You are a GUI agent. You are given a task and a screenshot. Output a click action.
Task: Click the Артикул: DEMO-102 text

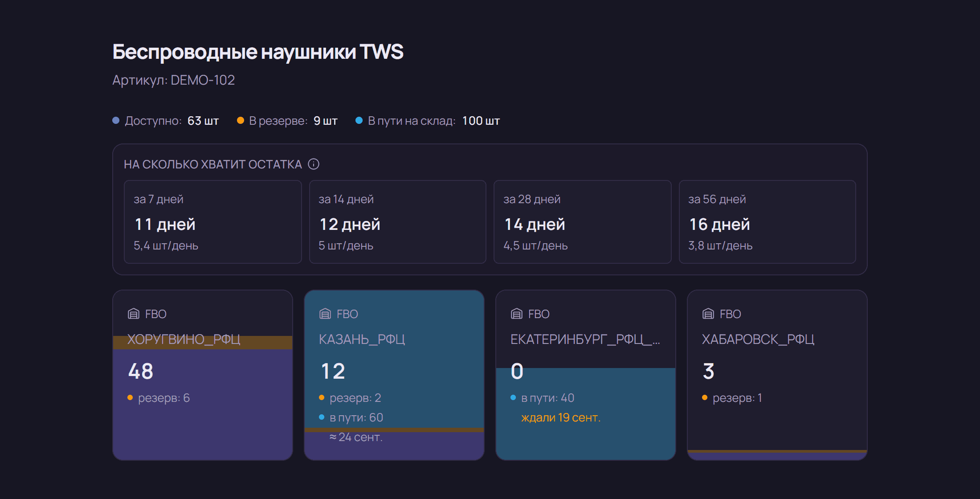pyautogui.click(x=174, y=80)
